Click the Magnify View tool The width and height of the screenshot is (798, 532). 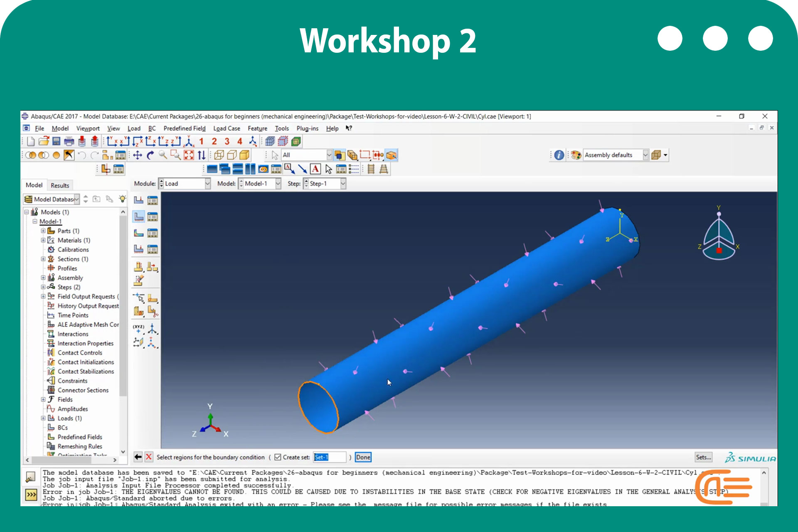pos(163,155)
